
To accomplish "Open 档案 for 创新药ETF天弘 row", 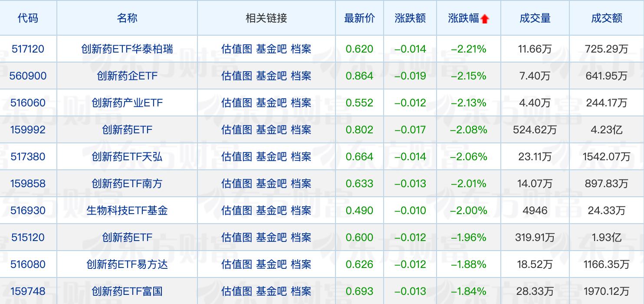I will pyautogui.click(x=301, y=157).
